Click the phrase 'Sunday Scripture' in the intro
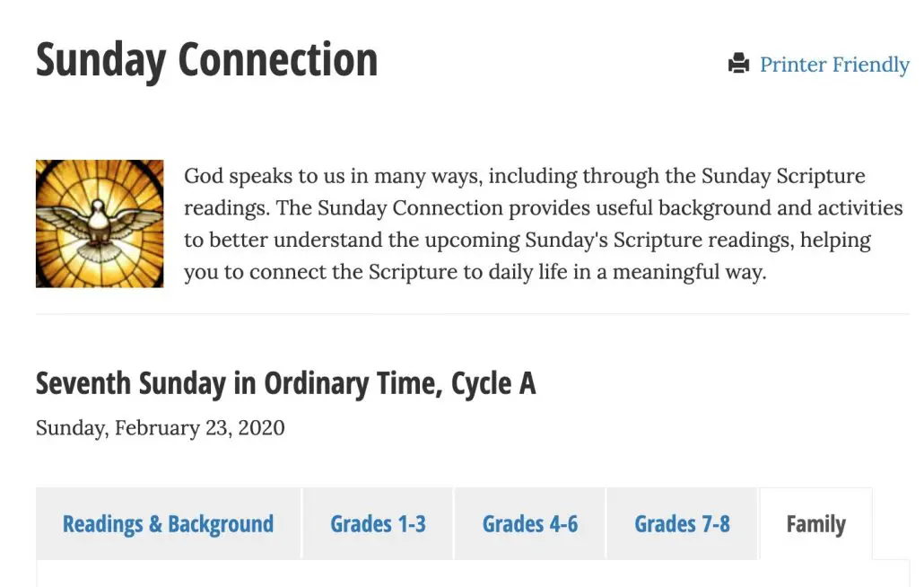The height and width of the screenshot is (587, 924). click(783, 176)
